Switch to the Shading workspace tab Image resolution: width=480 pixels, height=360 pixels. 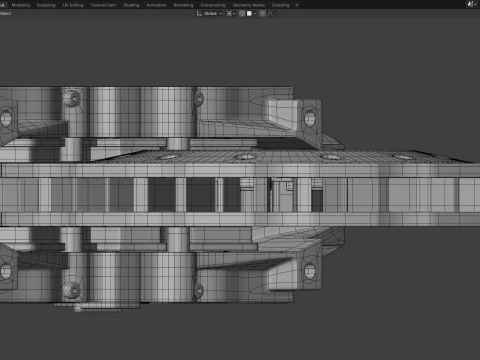click(x=131, y=5)
